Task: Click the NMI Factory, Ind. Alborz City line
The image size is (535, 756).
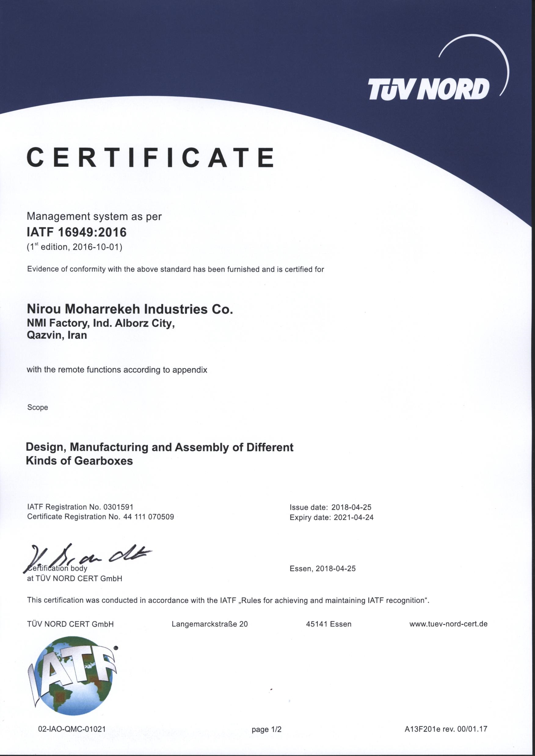Action: [x=100, y=323]
